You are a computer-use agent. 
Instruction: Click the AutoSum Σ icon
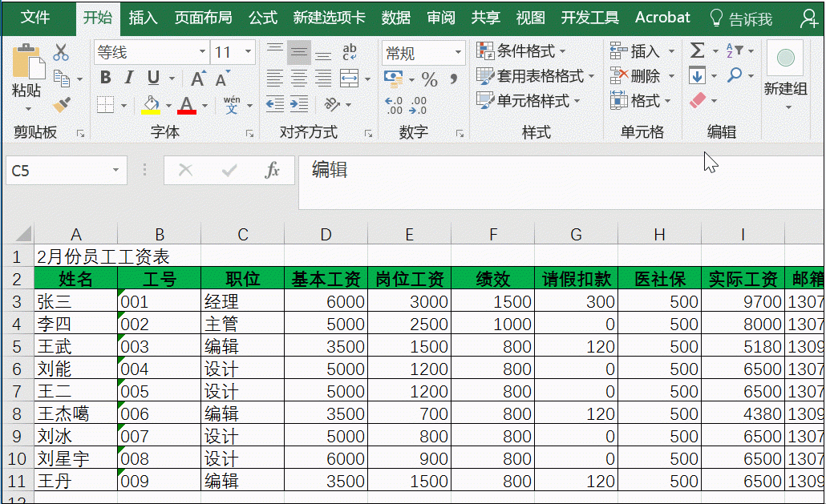pyautogui.click(x=697, y=50)
